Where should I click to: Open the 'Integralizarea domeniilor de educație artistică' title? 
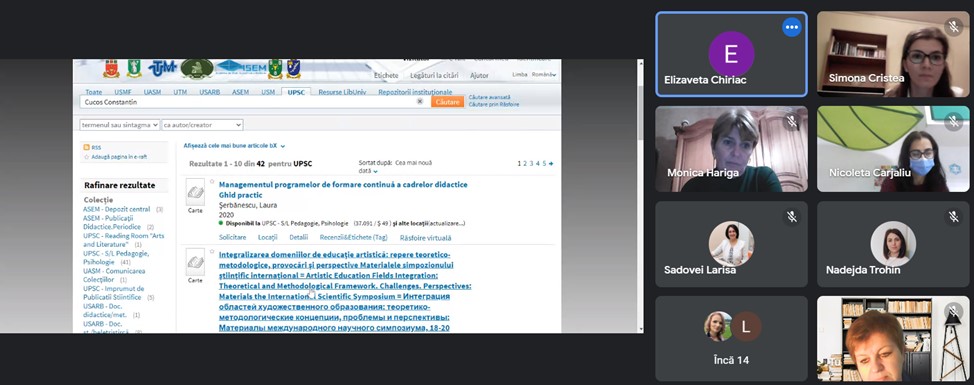click(345, 291)
